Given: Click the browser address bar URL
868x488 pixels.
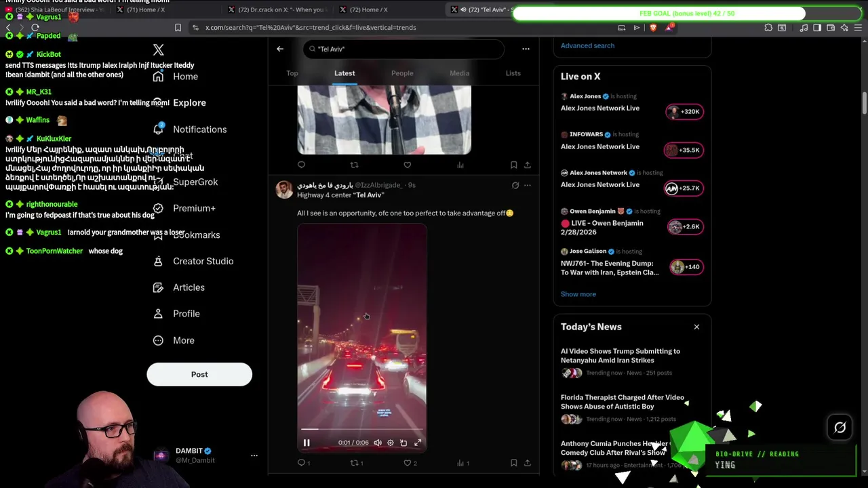Looking at the screenshot, I should 311,28.
